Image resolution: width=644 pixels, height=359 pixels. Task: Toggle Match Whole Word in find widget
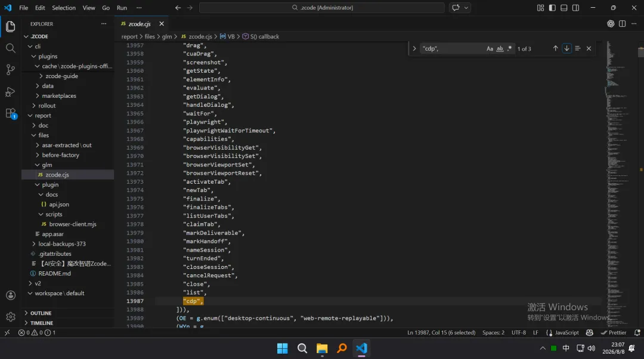[x=500, y=48]
